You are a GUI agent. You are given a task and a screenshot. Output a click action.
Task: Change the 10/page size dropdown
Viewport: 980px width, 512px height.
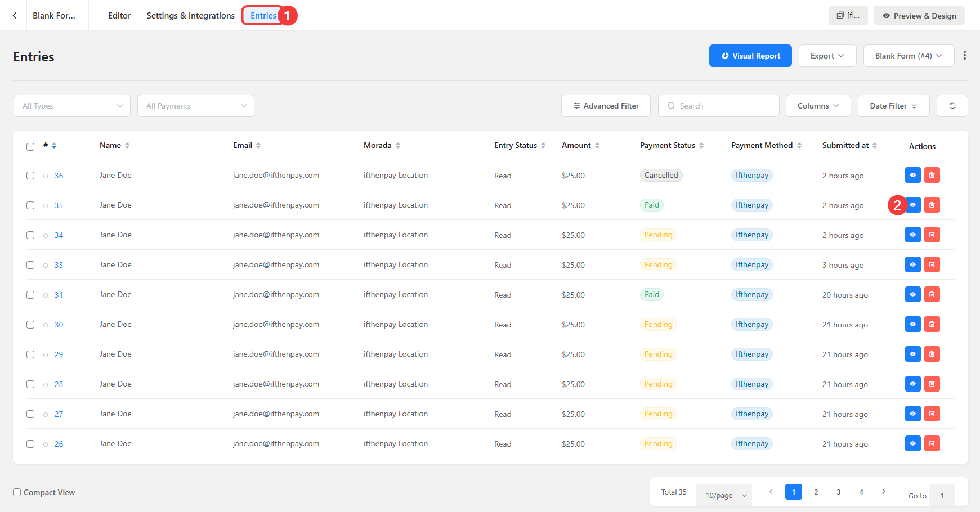(723, 495)
